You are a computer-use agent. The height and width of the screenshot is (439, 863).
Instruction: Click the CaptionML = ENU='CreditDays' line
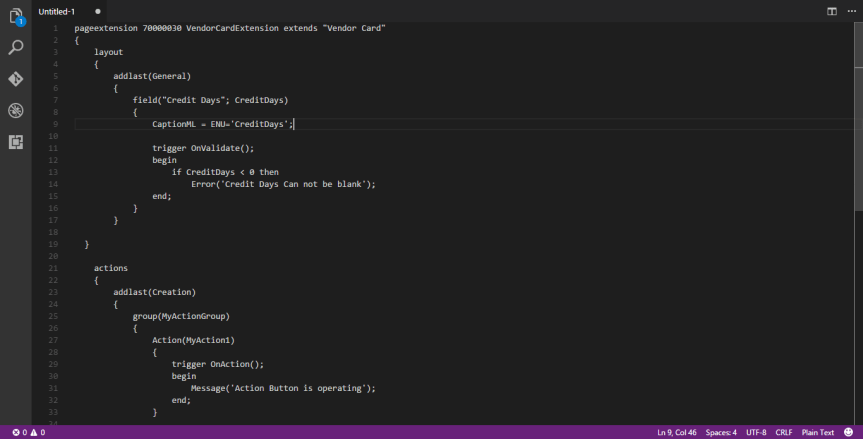click(x=223, y=124)
